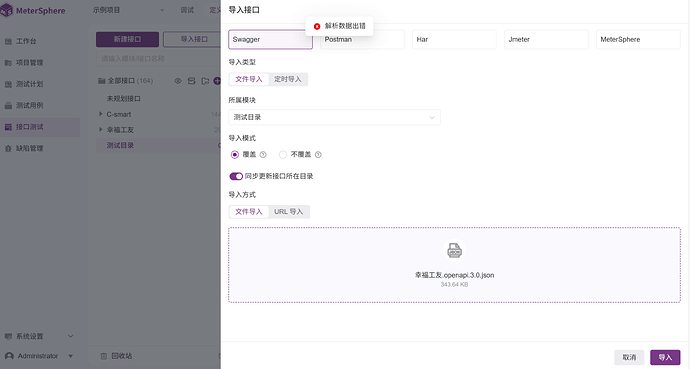Select the 覆盖 radio button
This screenshot has width=690, height=369.
click(x=235, y=155)
